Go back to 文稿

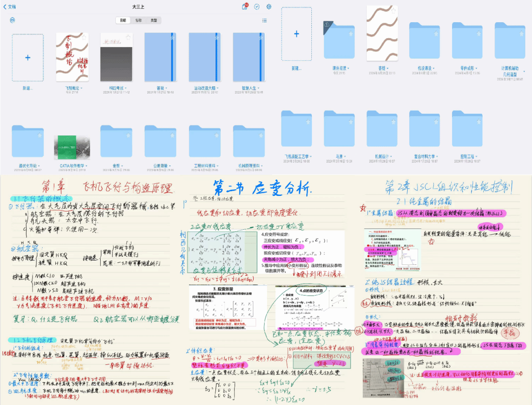coord(9,7)
